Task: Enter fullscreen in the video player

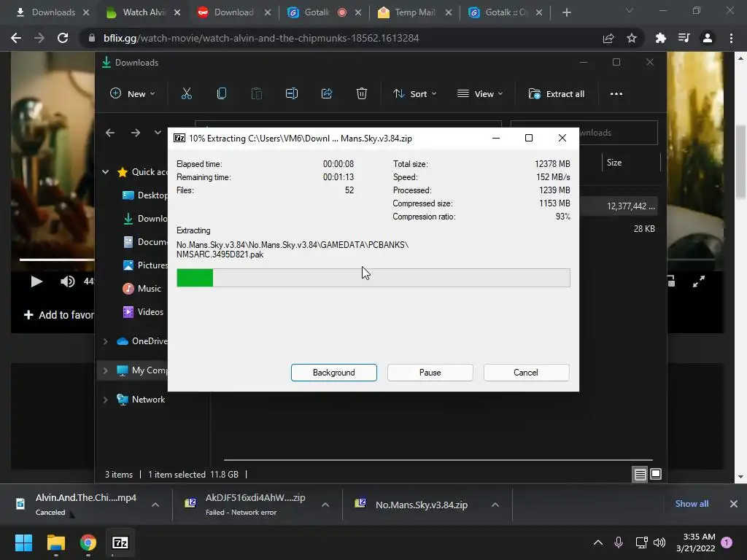Action: point(698,282)
